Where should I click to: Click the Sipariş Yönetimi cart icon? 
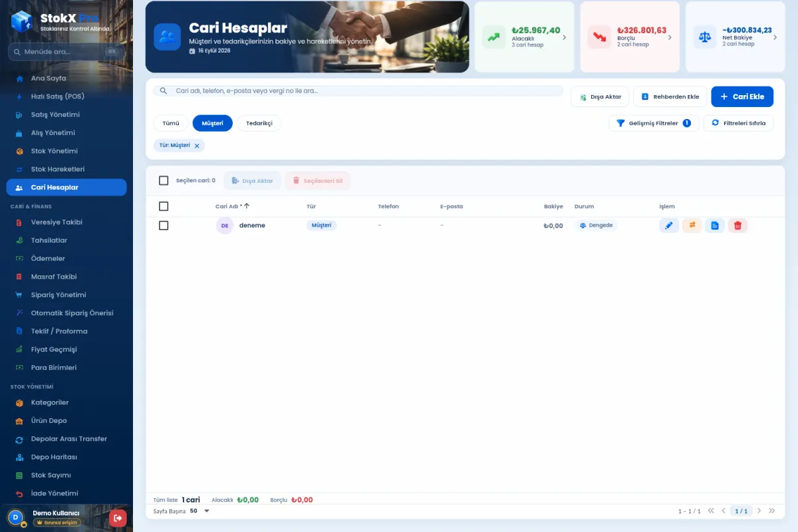click(x=19, y=295)
